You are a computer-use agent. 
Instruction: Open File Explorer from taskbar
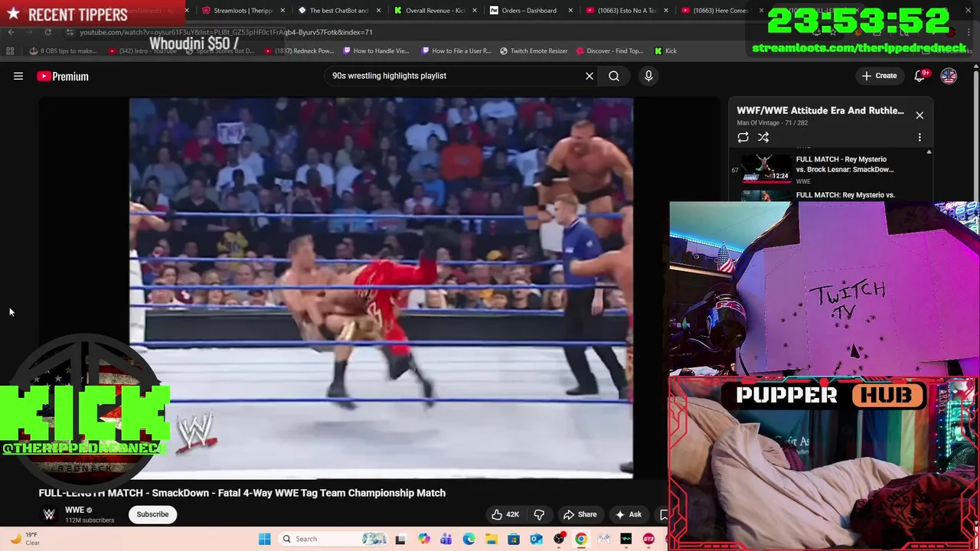coord(491,539)
